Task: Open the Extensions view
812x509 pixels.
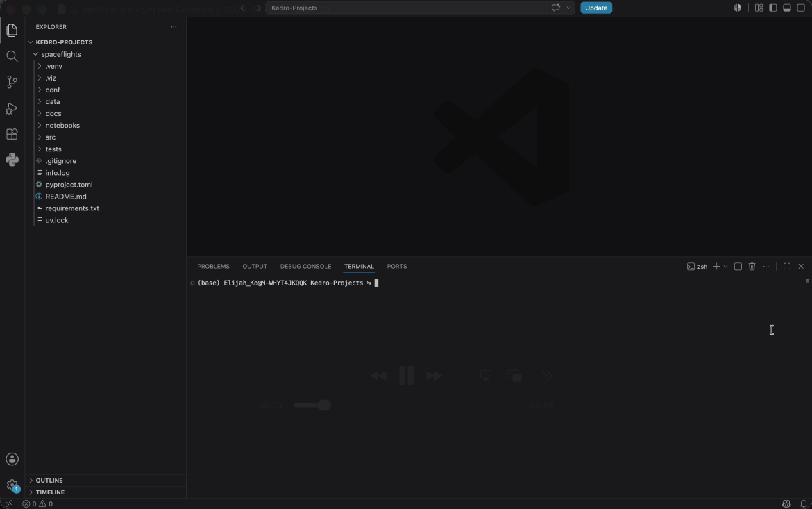Action: pos(12,134)
